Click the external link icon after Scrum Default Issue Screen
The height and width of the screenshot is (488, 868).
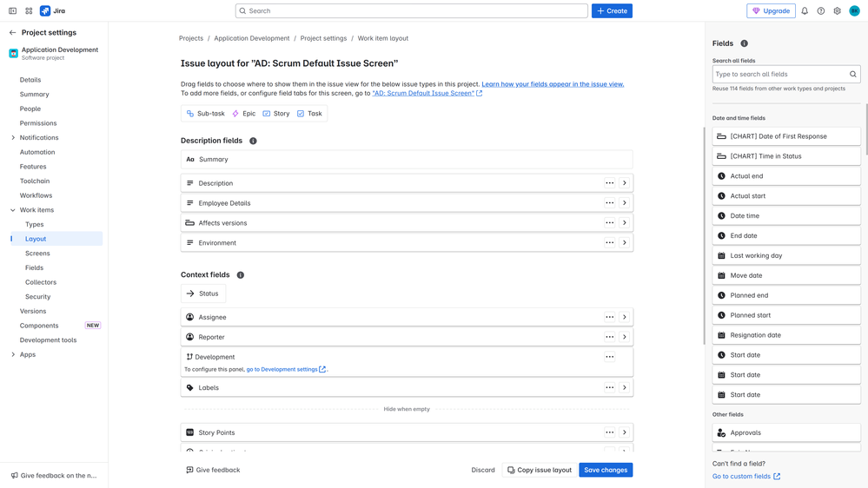(x=480, y=94)
